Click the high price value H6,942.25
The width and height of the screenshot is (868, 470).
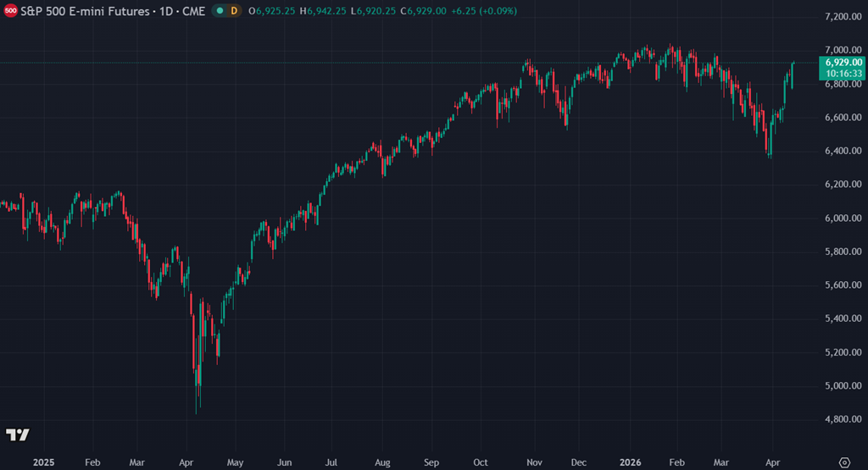(x=326, y=11)
